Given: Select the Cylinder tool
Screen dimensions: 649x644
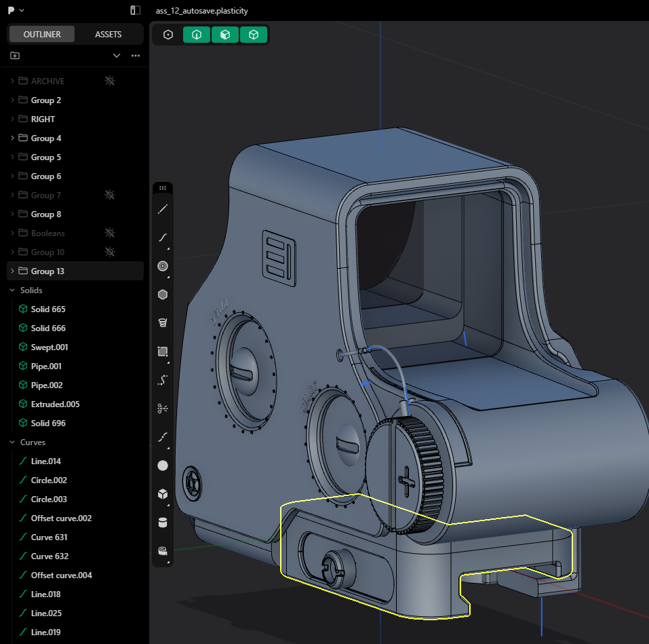Looking at the screenshot, I should [163, 523].
